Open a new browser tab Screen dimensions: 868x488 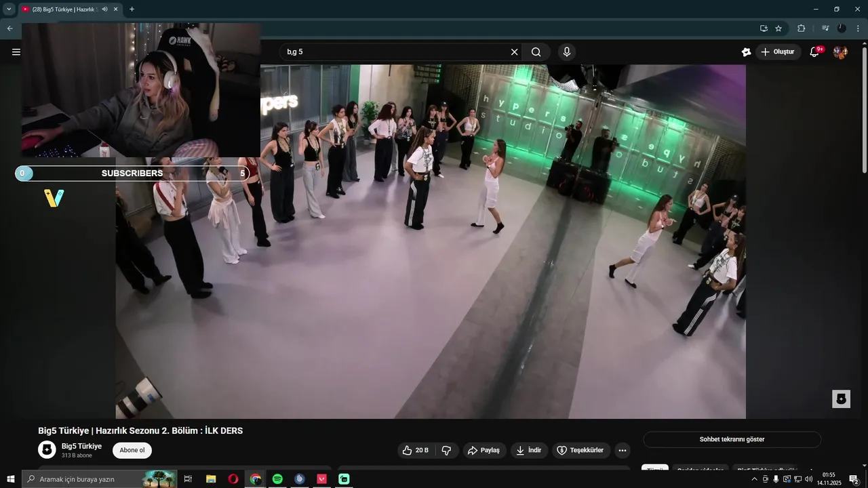coord(132,9)
